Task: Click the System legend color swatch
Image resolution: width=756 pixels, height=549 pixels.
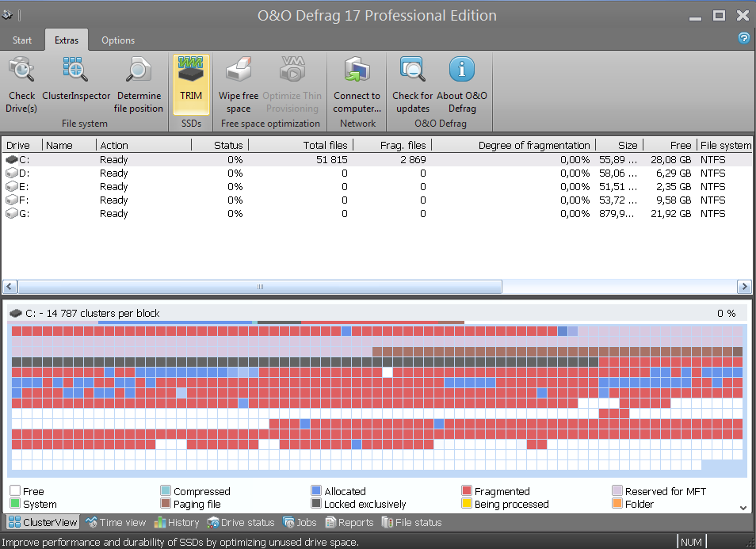Action: click(15, 503)
